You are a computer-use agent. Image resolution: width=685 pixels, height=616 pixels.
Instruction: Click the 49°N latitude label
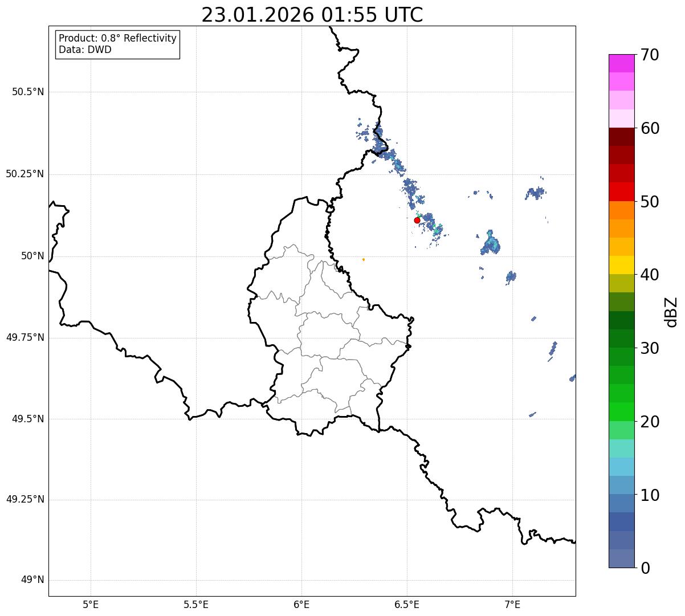point(32,580)
